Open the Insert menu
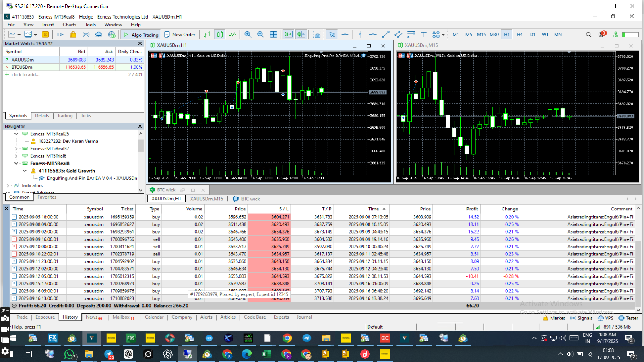This screenshot has height=362, width=644. [x=48, y=25]
